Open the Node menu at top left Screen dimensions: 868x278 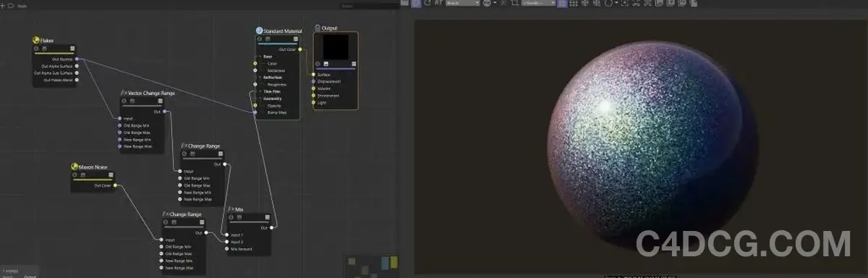22,5
